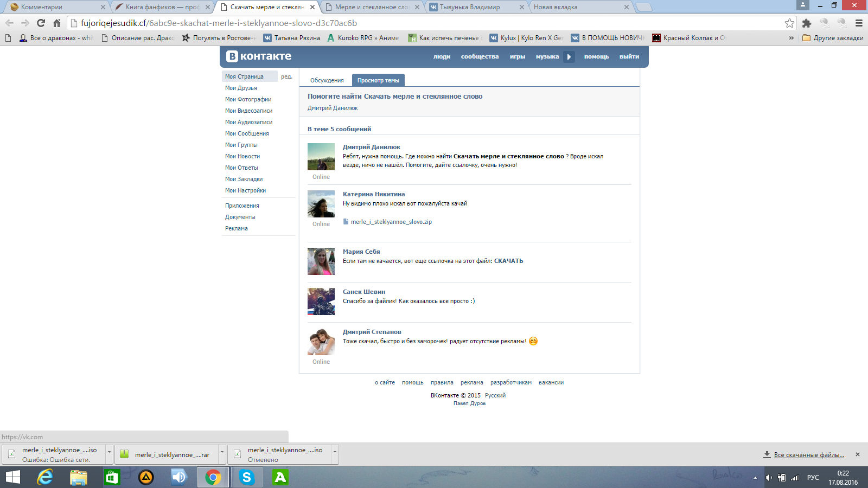Click the music play button in VK header
The width and height of the screenshot is (868, 488).
click(569, 57)
